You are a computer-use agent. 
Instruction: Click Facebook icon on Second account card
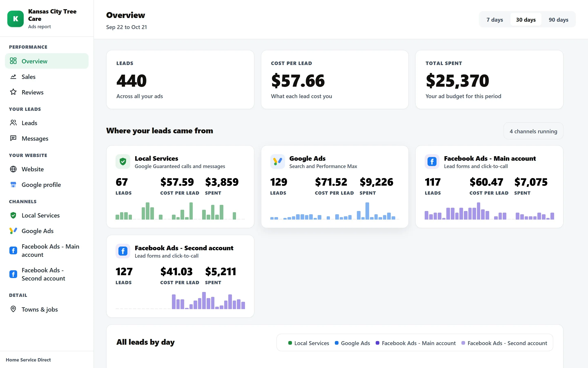(123, 251)
